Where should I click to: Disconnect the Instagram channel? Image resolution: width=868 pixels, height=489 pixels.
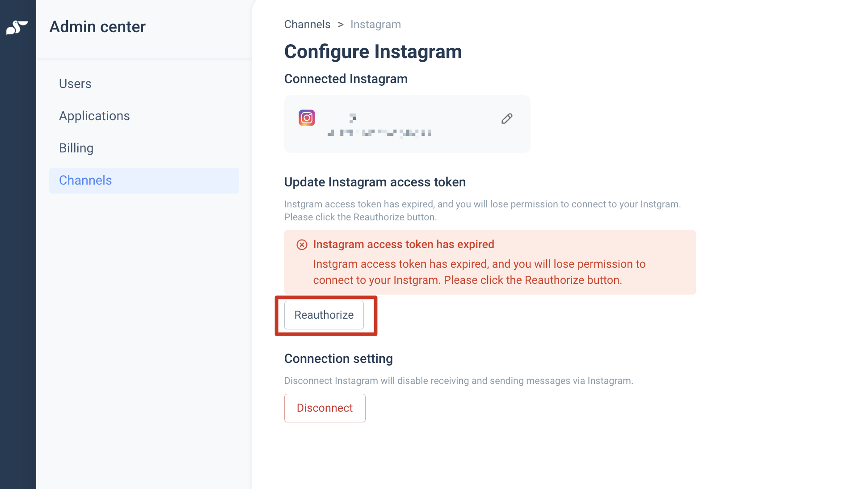pos(325,408)
